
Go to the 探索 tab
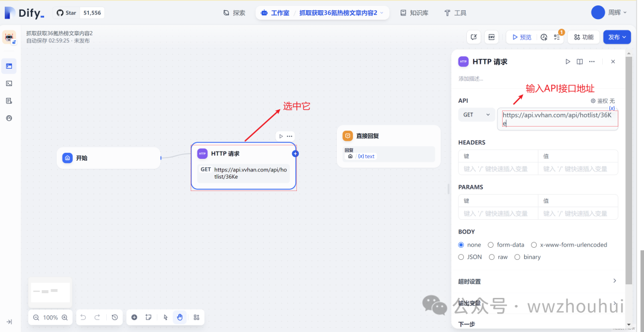click(x=234, y=13)
